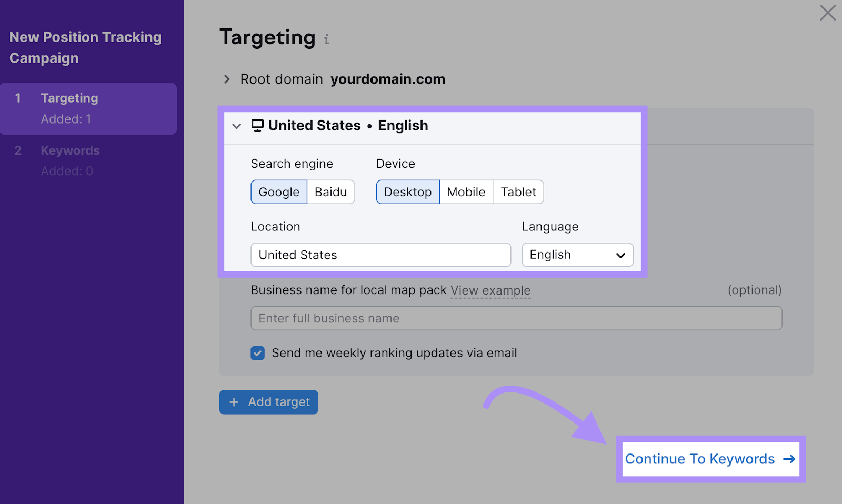The height and width of the screenshot is (504, 842).
Task: Select Tablet as the target device
Action: [518, 192]
